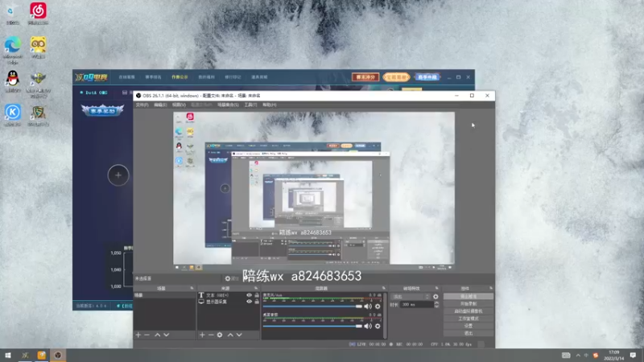The image size is (644, 362).
Task: Click 开始录制 to start recording
Action: (469, 304)
